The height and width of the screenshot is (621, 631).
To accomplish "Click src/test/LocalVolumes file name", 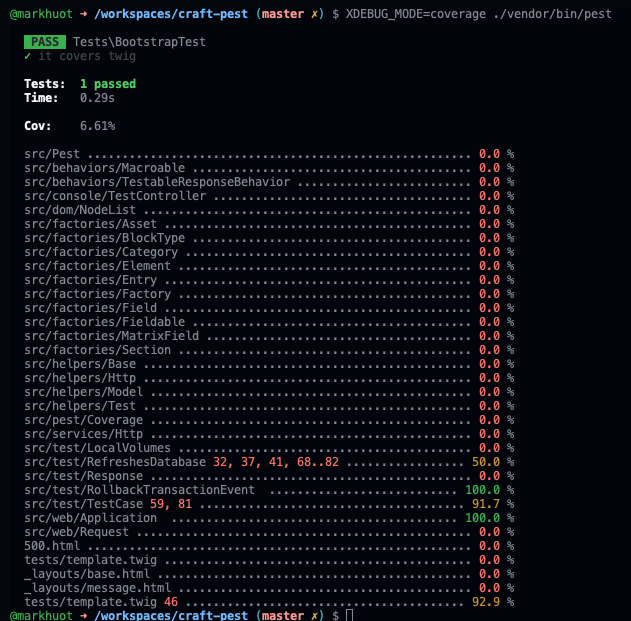I will click(97, 448).
